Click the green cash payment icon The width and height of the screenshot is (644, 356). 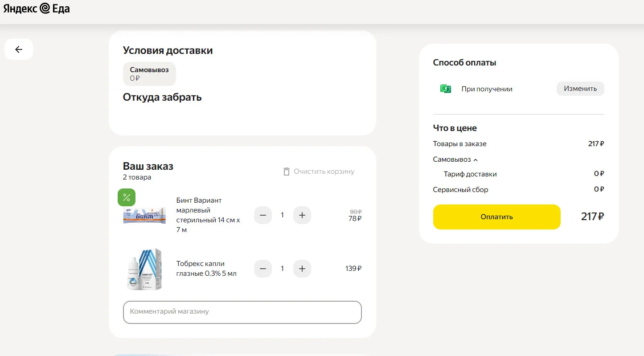pos(446,89)
